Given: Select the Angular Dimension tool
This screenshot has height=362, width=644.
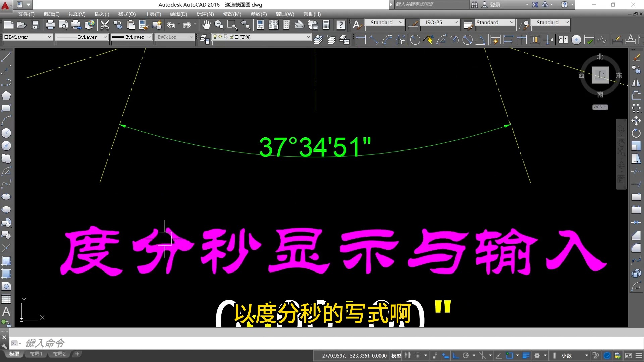Looking at the screenshot, I should point(480,40).
